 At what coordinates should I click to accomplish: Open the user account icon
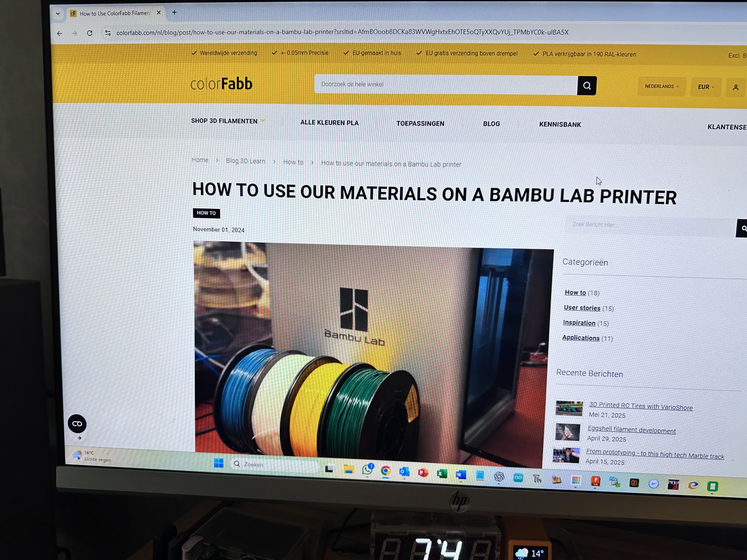[736, 87]
